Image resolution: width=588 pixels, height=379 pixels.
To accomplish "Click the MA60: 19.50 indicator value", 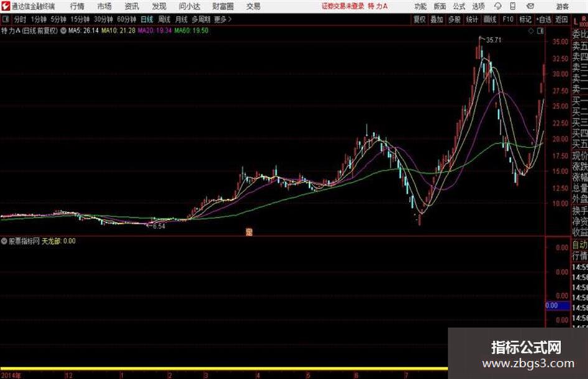I will pyautogui.click(x=191, y=30).
